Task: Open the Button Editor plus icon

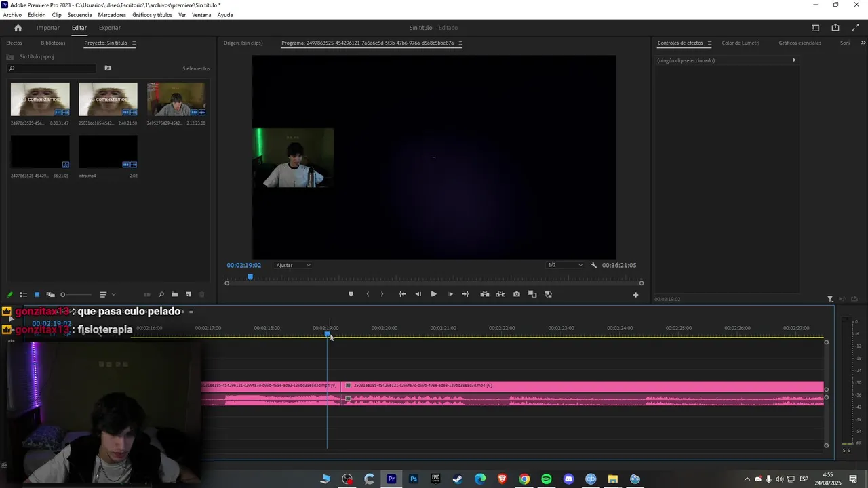Action: tap(635, 295)
